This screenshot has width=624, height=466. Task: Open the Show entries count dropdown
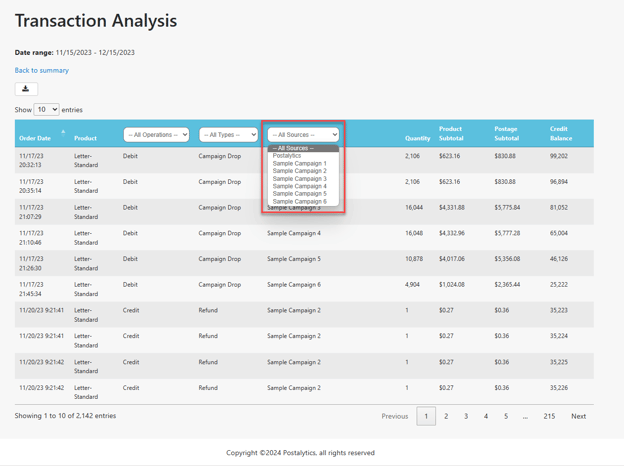[x=47, y=109]
